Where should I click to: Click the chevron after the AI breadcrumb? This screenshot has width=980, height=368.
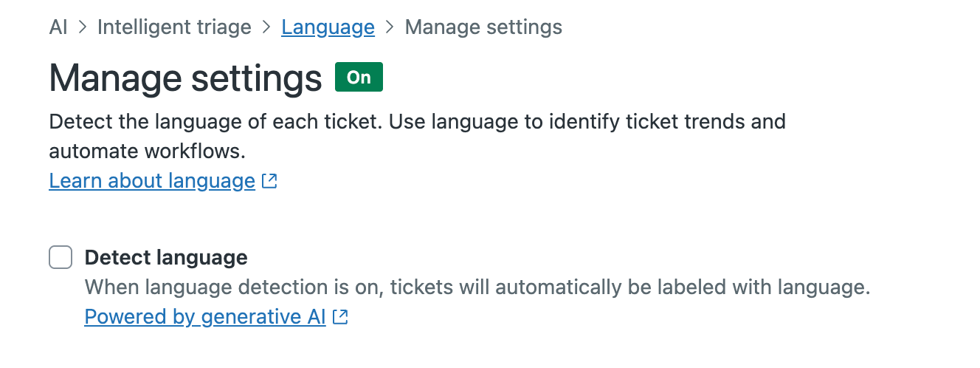point(83,27)
